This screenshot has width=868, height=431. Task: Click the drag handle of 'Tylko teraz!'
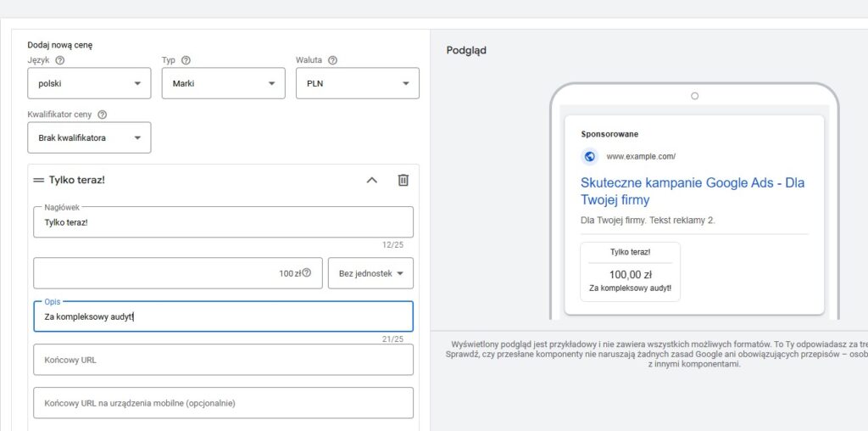click(38, 180)
